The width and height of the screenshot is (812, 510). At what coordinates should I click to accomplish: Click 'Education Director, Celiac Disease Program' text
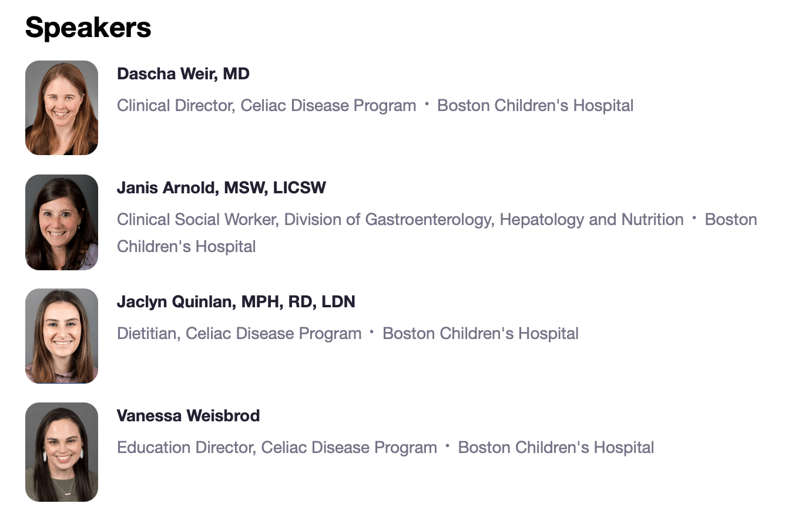(x=277, y=448)
